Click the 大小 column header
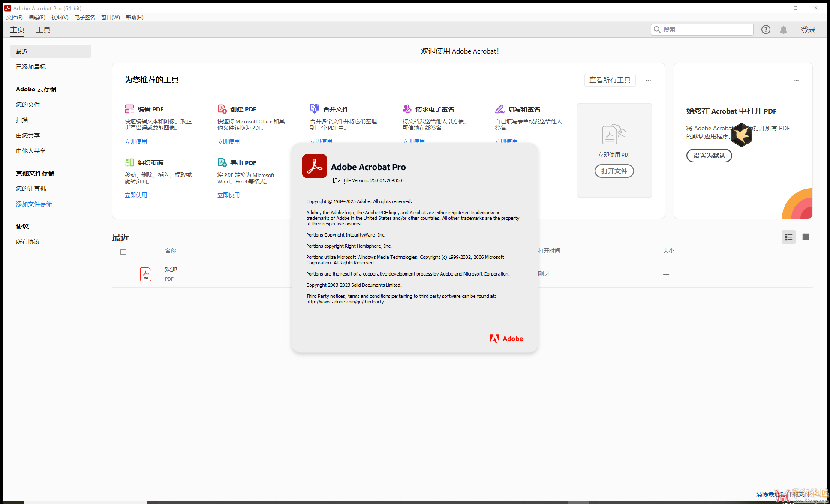 click(669, 251)
